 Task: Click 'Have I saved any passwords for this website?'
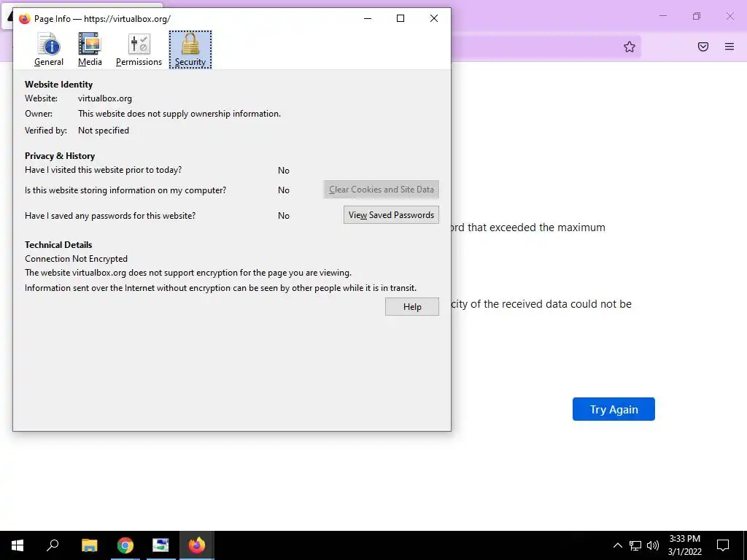110,216
